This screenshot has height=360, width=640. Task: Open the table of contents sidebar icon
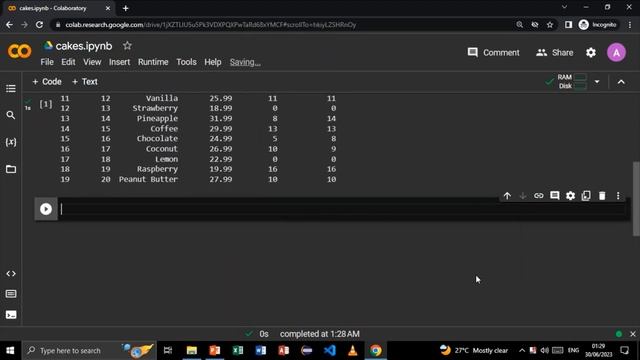click(x=11, y=89)
